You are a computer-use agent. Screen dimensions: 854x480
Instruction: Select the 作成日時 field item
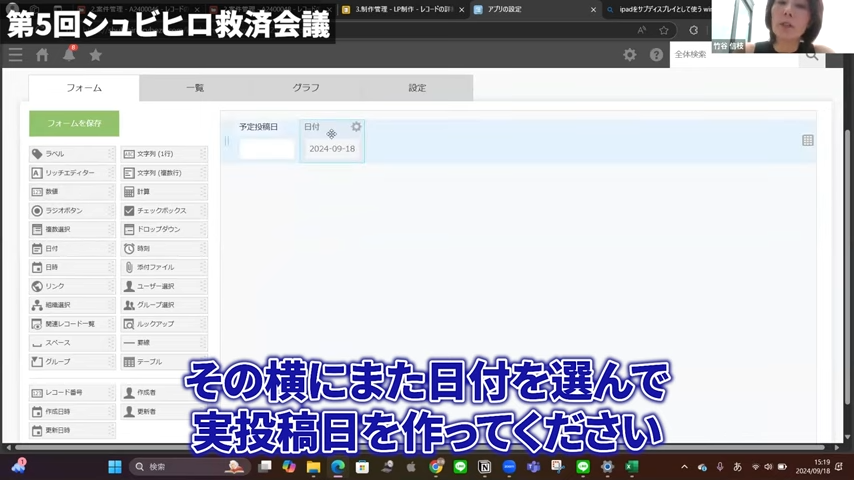pyautogui.click(x=72, y=411)
